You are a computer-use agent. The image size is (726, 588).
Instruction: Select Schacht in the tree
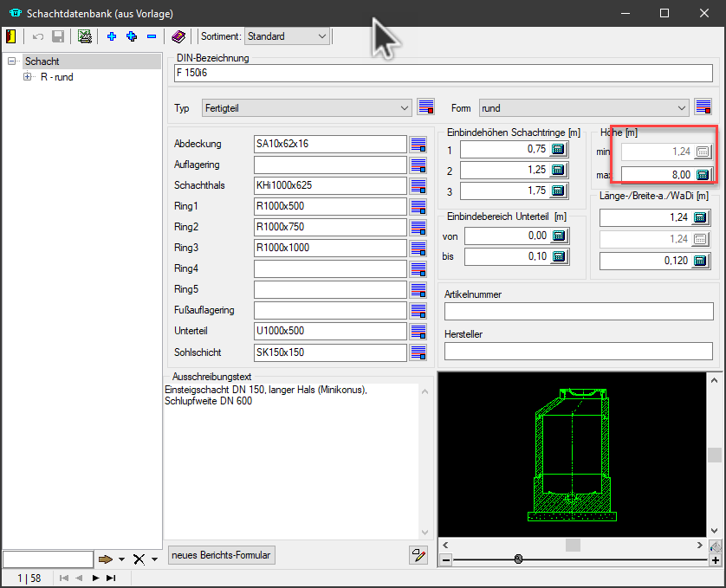click(x=42, y=61)
